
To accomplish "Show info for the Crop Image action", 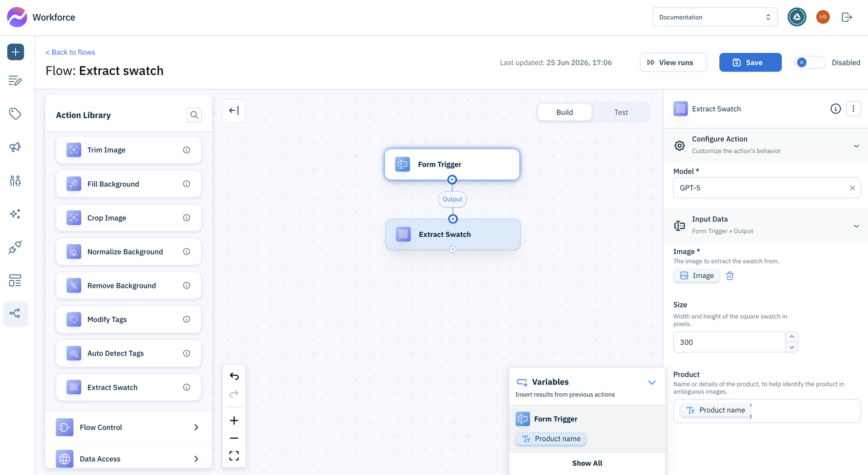I will (187, 218).
